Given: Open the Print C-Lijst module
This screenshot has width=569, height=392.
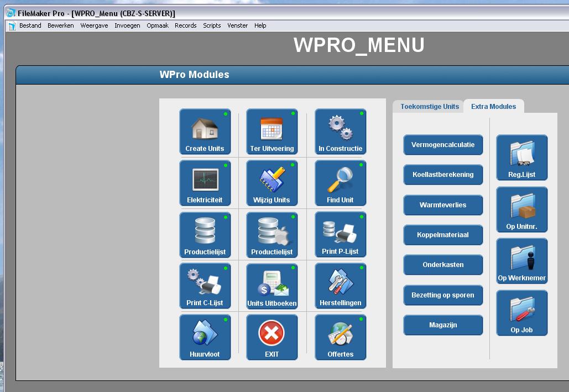Looking at the screenshot, I should click(205, 286).
